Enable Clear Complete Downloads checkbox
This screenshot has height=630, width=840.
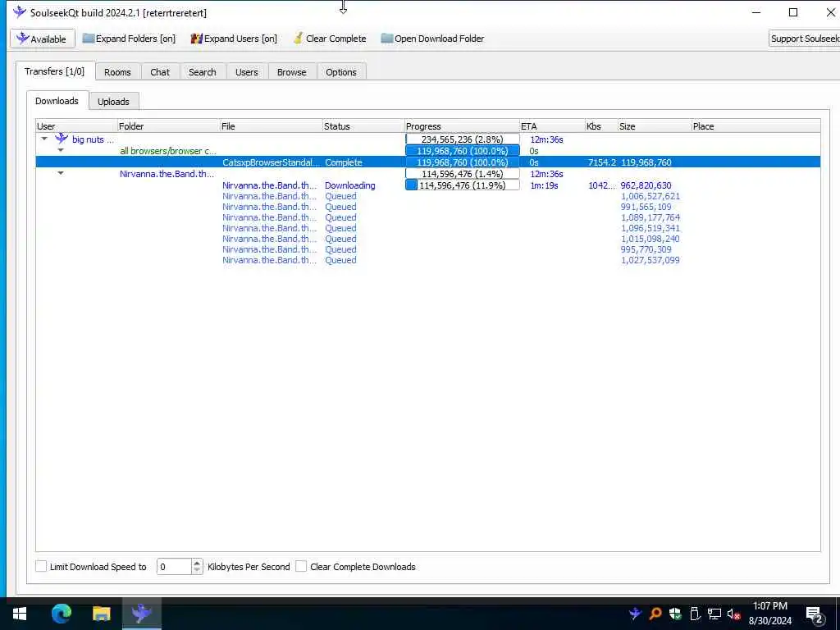tap(302, 566)
